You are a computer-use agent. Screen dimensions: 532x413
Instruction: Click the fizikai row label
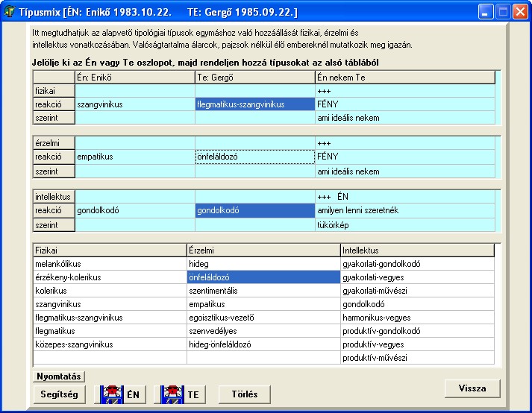[54, 91]
